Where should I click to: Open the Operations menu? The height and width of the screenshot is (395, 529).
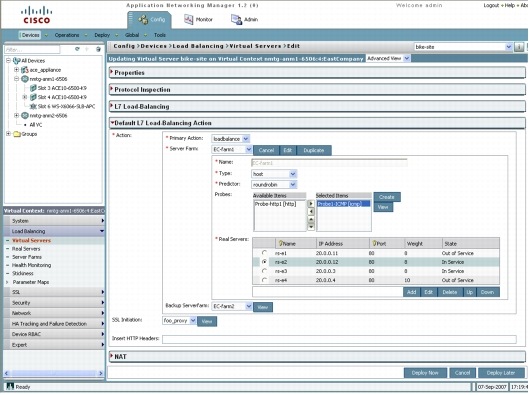[67, 35]
